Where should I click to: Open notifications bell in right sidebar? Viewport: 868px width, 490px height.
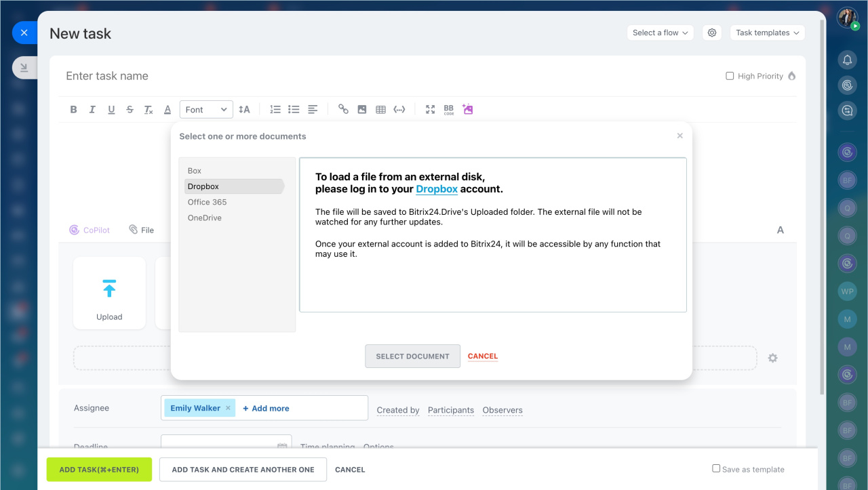click(847, 60)
